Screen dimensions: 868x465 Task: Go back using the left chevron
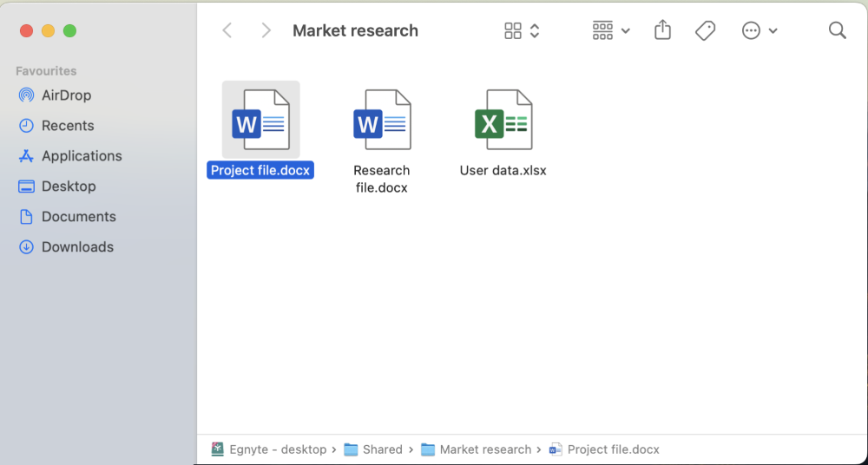pyautogui.click(x=227, y=30)
